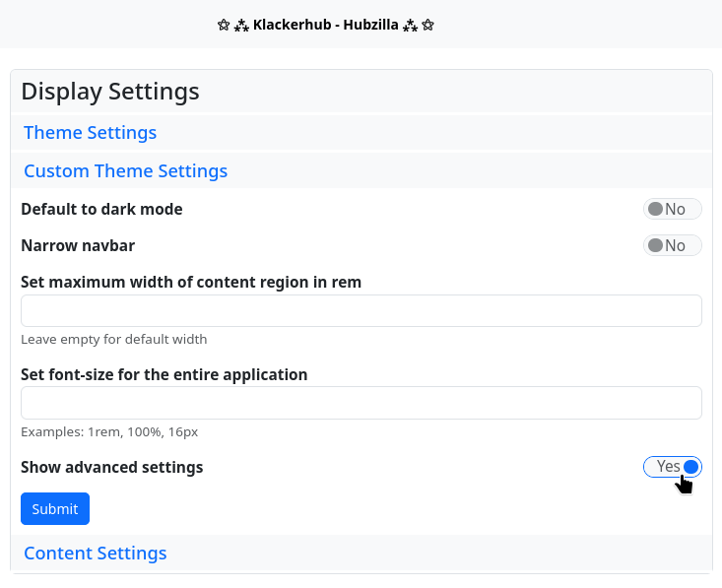Focus the font-size input field

point(361,403)
